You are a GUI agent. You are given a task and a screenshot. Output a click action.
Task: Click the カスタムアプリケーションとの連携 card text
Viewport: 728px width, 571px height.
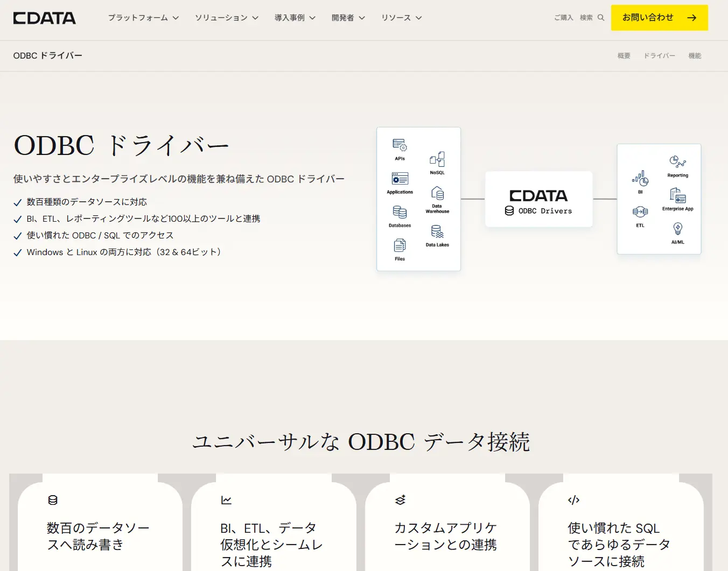(x=445, y=537)
